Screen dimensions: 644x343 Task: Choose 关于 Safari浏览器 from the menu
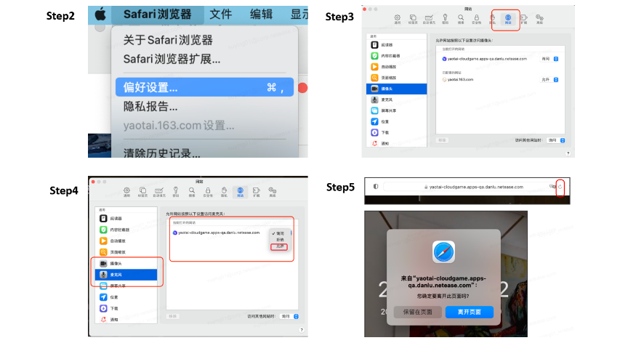coord(168,40)
